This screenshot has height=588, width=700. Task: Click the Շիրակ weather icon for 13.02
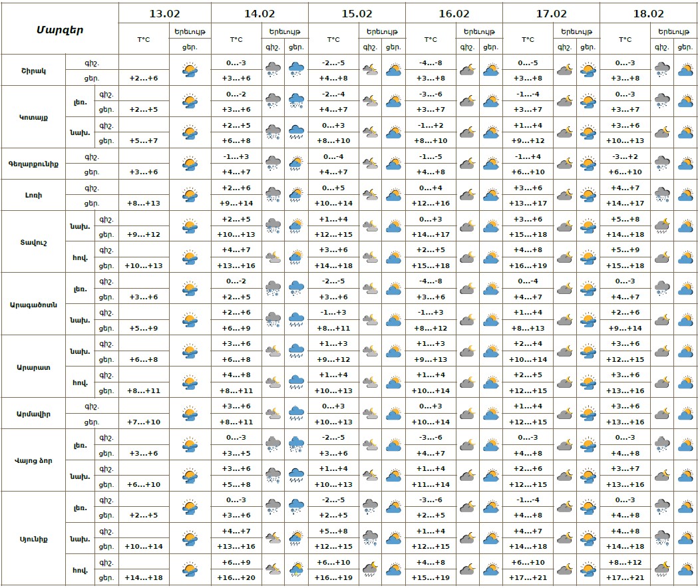click(x=190, y=70)
